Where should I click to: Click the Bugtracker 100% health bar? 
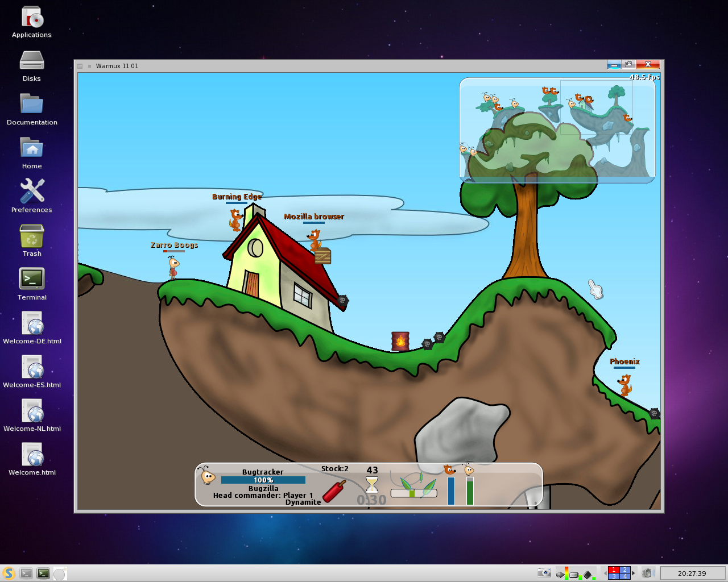(x=263, y=480)
